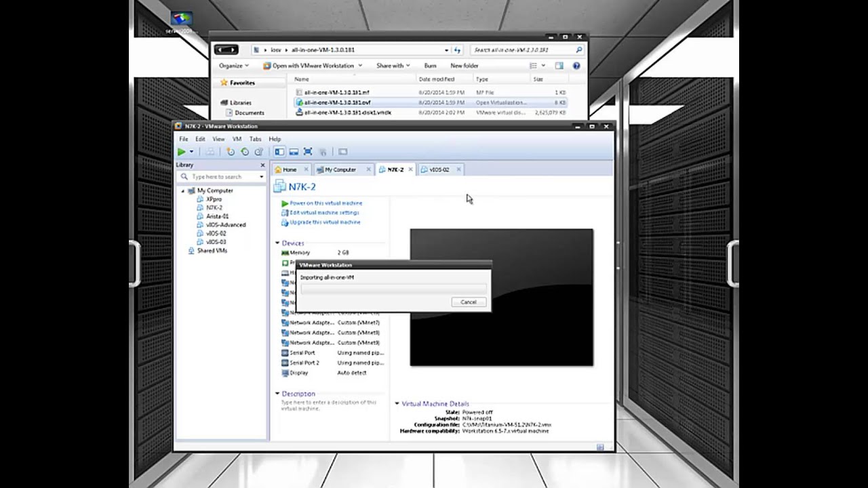
Task: Collapse the Description section
Action: 277,393
